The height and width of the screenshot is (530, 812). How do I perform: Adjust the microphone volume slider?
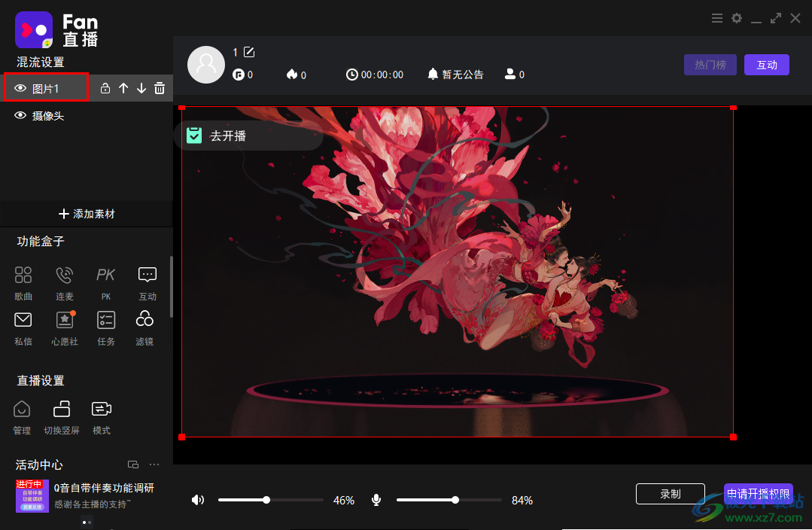(449, 500)
